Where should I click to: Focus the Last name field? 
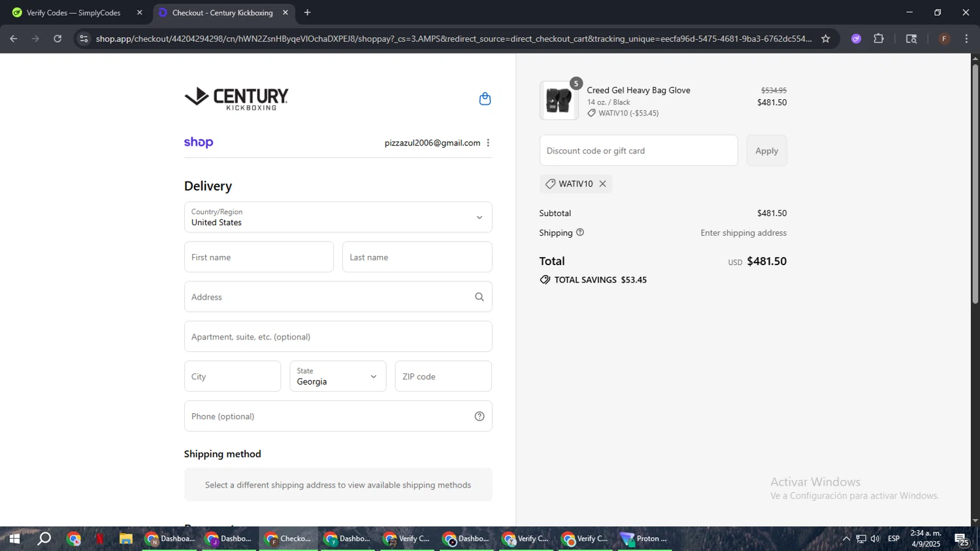pos(417,257)
